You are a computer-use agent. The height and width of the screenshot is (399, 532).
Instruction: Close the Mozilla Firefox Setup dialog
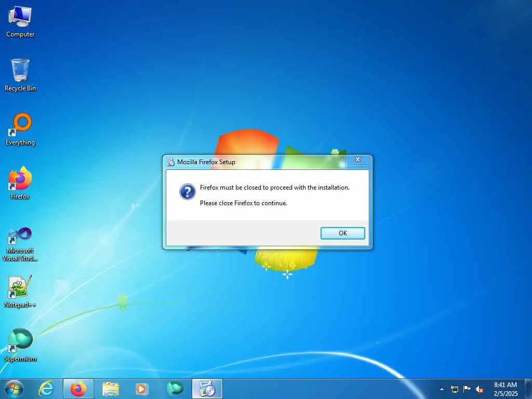(357, 159)
